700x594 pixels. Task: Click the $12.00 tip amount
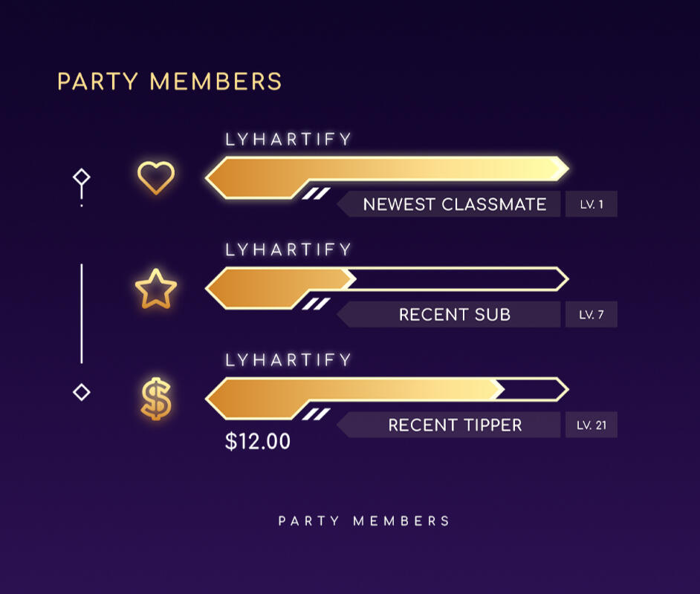pyautogui.click(x=258, y=442)
